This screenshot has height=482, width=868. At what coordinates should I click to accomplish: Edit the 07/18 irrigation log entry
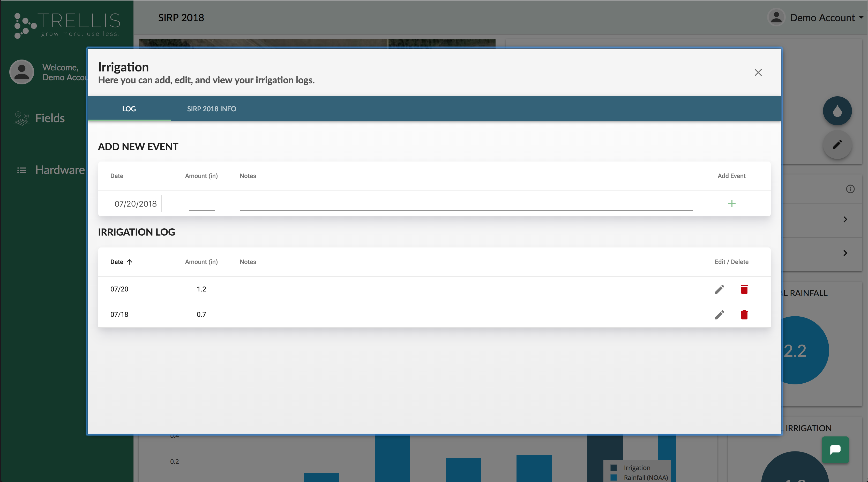coord(719,315)
